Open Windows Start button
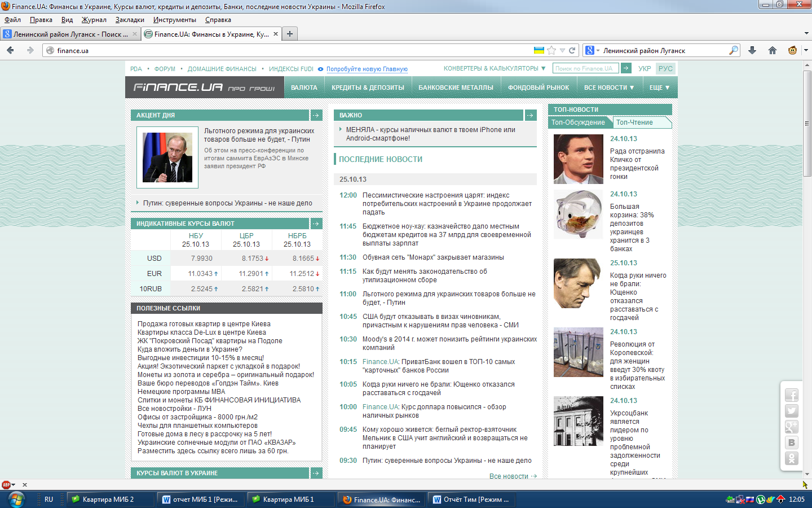812x508 pixels. tap(16, 500)
